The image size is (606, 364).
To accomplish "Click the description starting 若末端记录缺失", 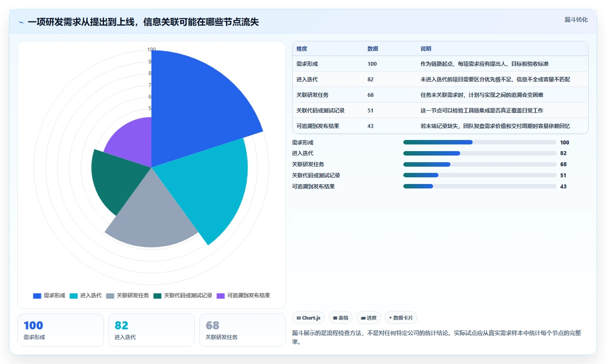I will tap(495, 126).
